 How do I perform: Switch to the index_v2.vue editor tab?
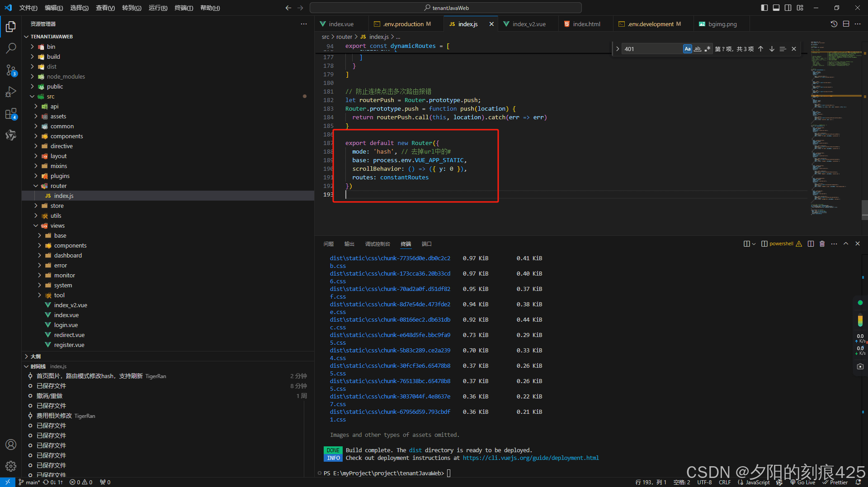tap(528, 24)
